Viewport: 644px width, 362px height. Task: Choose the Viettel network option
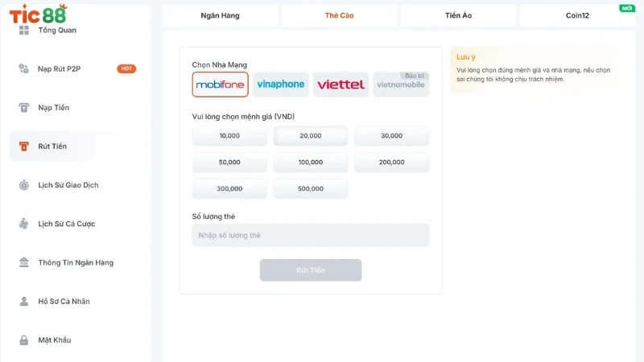(341, 84)
